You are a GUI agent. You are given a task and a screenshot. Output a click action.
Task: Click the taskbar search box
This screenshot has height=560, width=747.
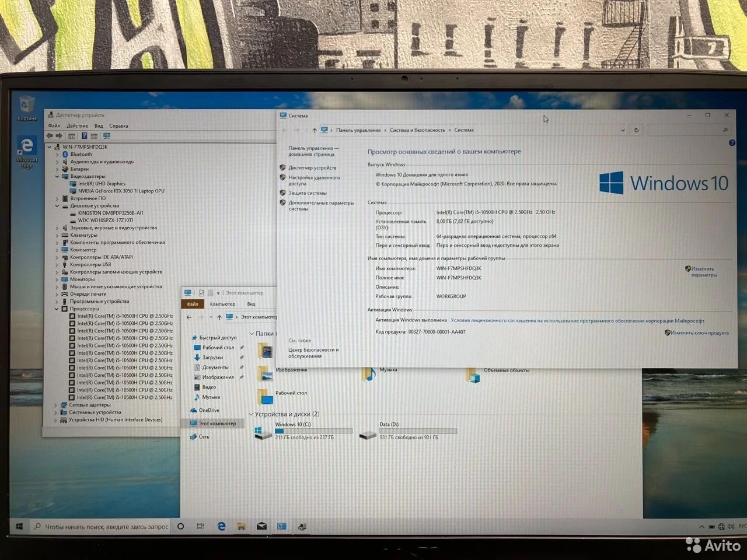100,527
